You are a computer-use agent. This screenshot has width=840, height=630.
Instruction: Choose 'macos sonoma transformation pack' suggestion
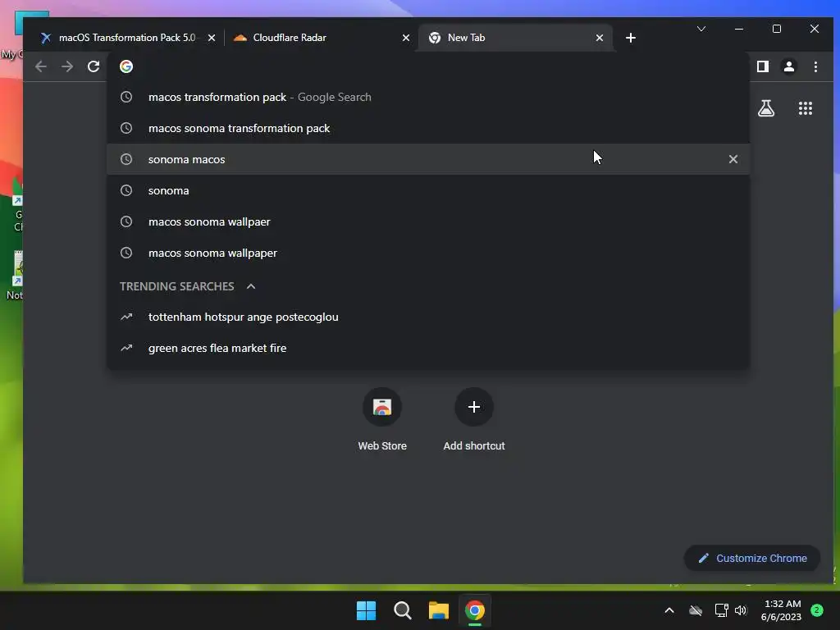[x=428, y=128]
